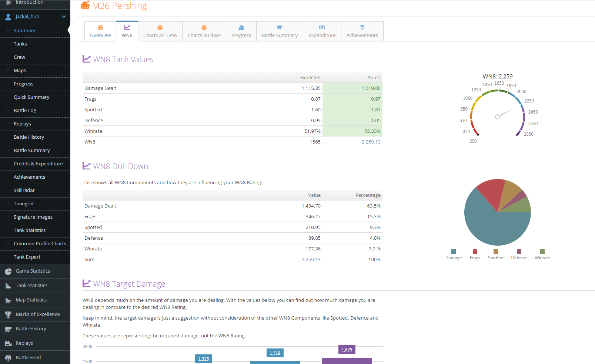Toggle the Damage legend swatch
The height and width of the screenshot is (364, 595).
point(454,252)
